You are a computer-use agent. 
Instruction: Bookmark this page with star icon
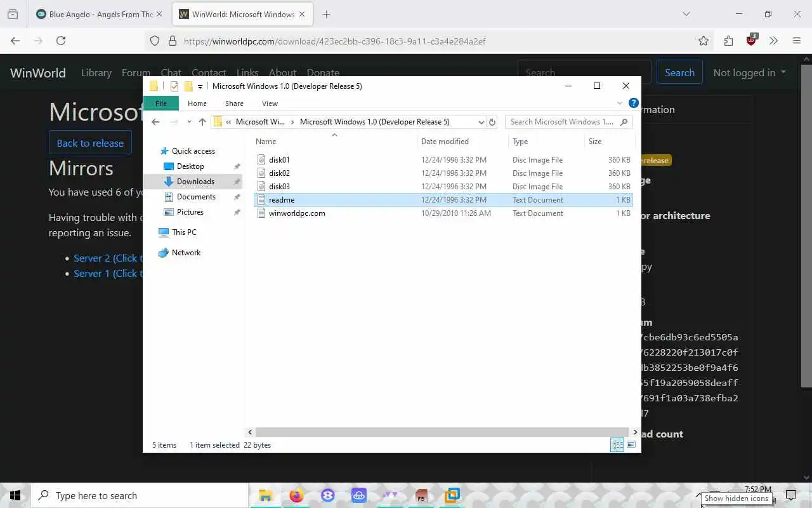704,41
